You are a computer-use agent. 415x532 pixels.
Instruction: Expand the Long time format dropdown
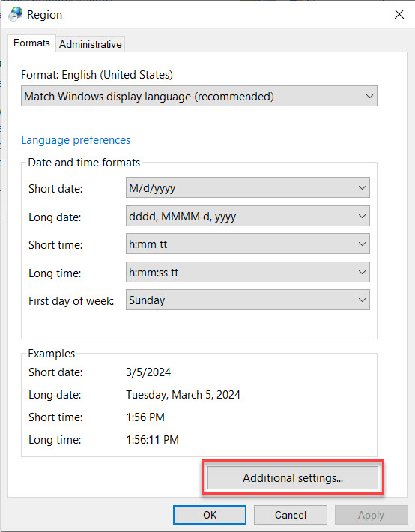248,273
